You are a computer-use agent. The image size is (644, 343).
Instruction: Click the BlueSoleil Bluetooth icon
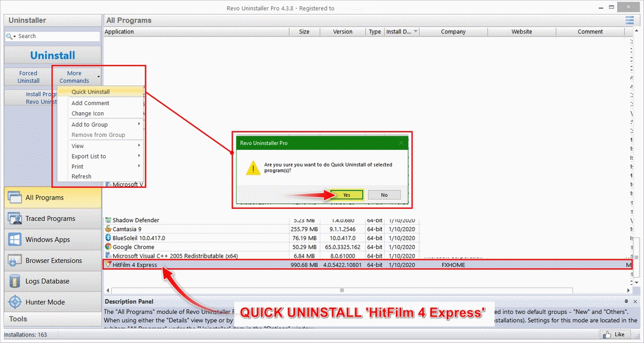pyautogui.click(x=108, y=238)
